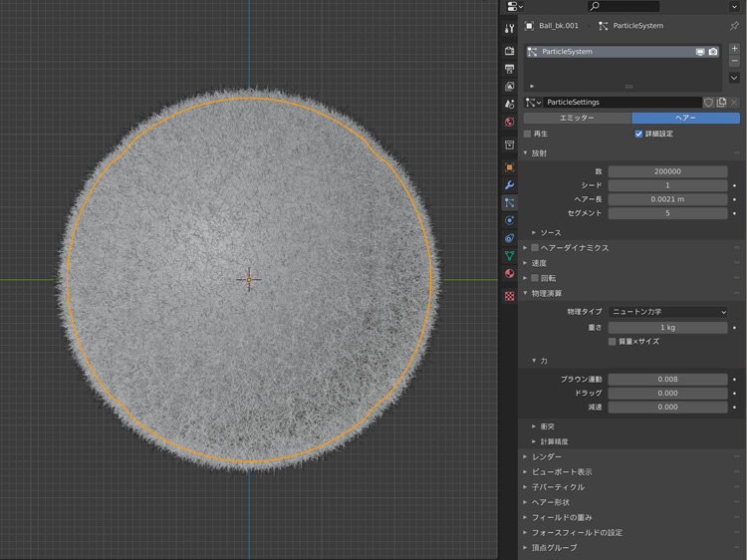Pin the properties editor context

pos(734,26)
